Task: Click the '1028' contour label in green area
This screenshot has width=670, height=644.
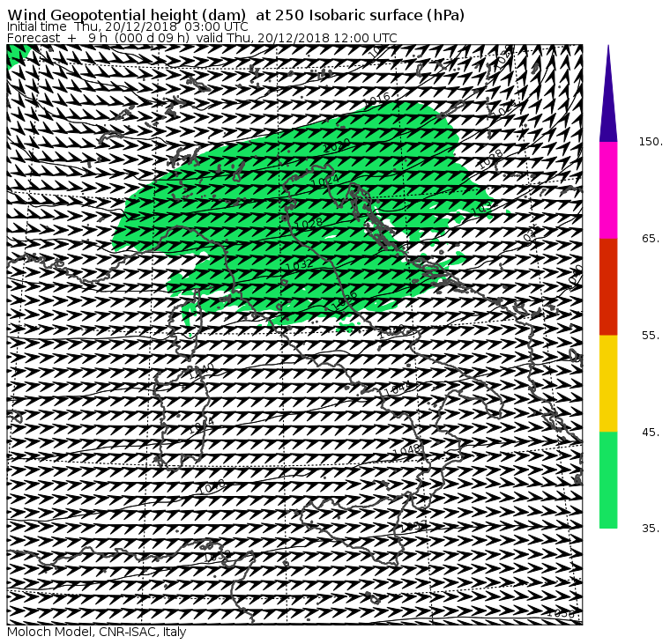Action: pyautogui.click(x=309, y=223)
